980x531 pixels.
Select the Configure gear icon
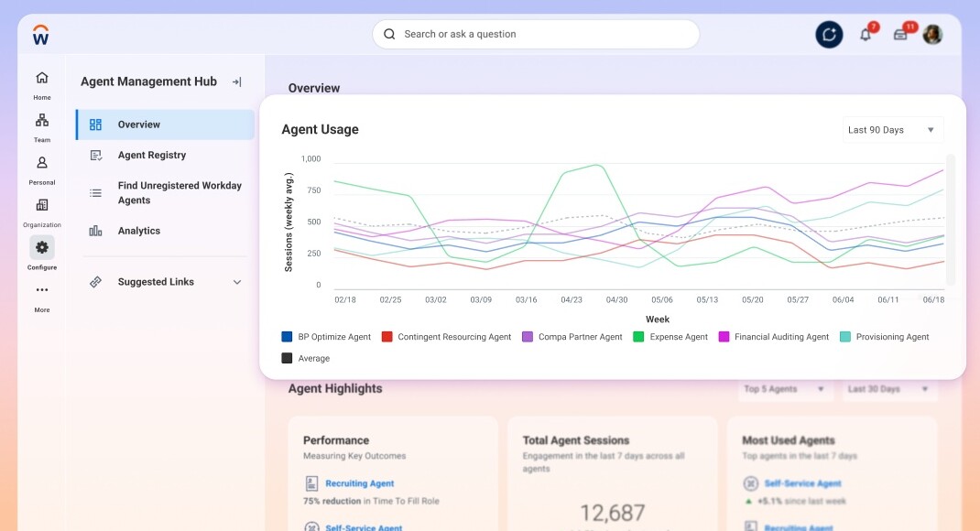42,247
